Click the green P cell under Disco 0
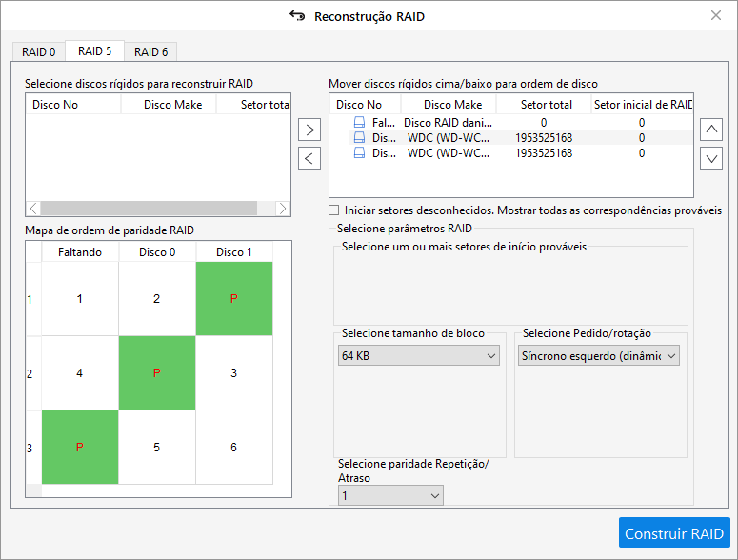The image size is (738, 560). click(x=157, y=372)
